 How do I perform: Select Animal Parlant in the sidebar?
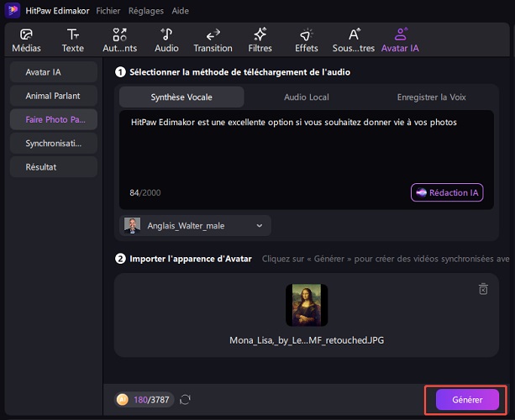[x=54, y=96]
